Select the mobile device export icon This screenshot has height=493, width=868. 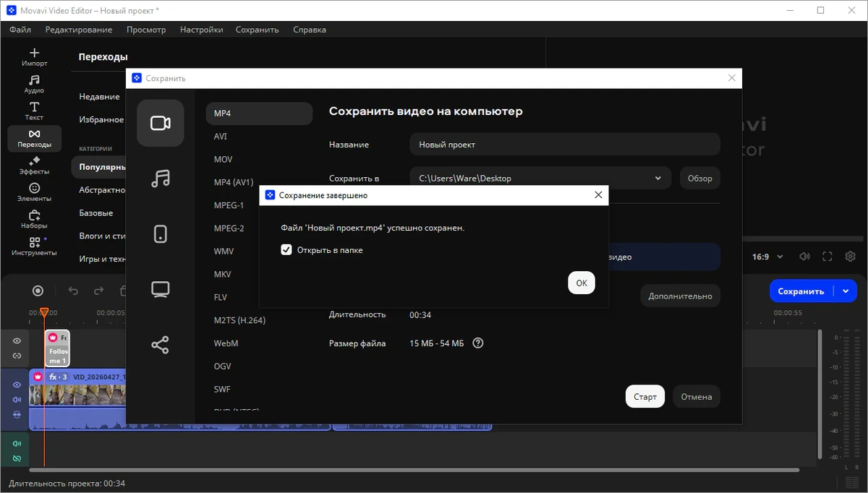point(161,234)
